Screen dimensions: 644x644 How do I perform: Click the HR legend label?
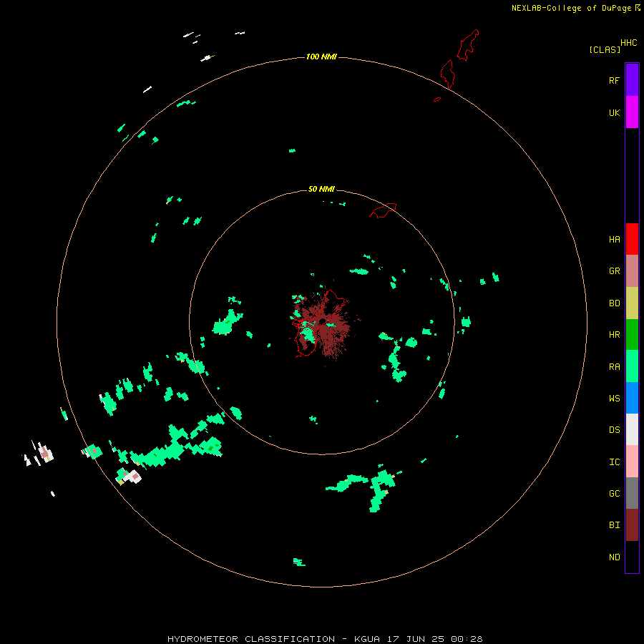[614, 335]
